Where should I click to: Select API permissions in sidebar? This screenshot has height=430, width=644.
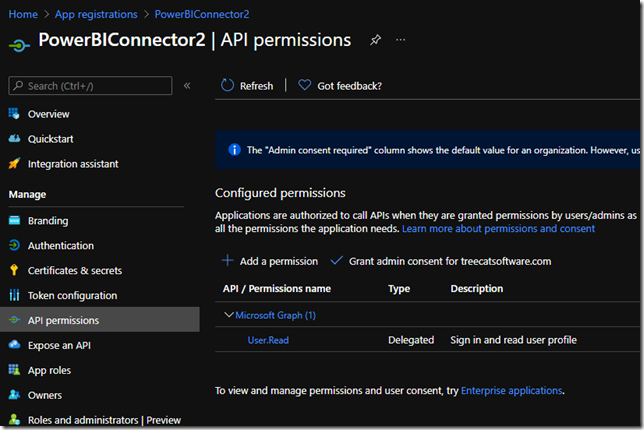click(63, 320)
